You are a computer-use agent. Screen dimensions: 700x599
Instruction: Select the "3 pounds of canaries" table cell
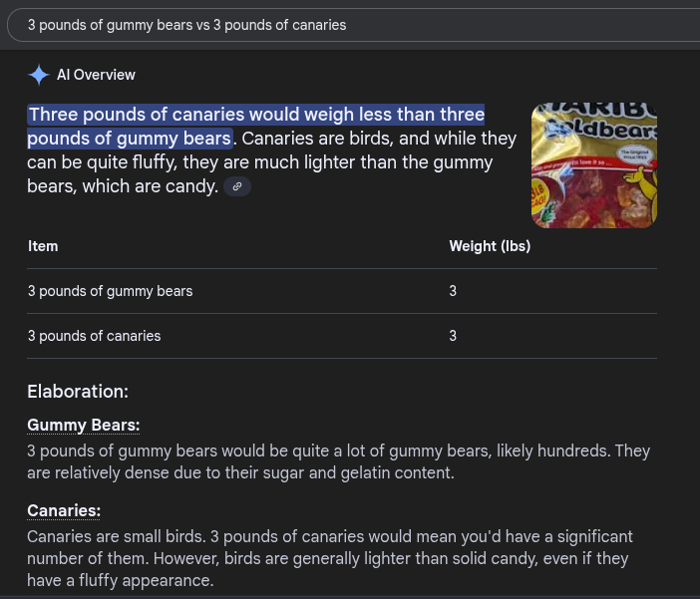click(94, 336)
